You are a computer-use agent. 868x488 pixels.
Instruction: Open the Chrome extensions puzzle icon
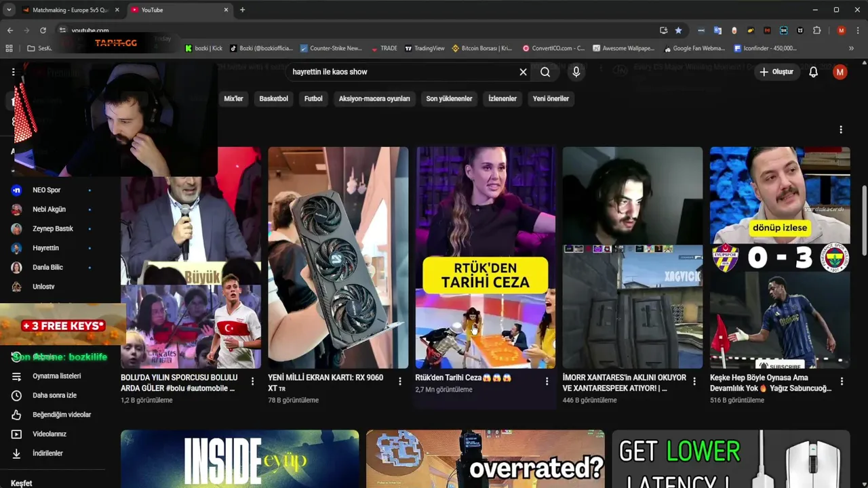pos(816,30)
